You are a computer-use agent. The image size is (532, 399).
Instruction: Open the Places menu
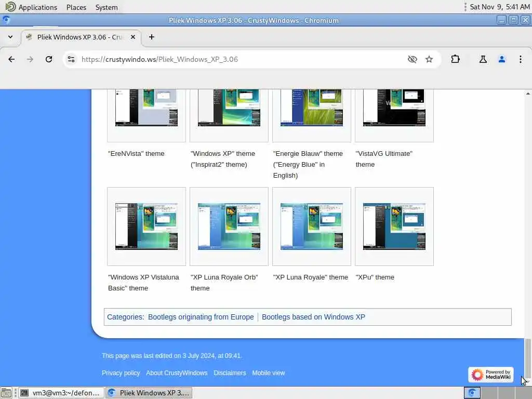[x=76, y=7]
